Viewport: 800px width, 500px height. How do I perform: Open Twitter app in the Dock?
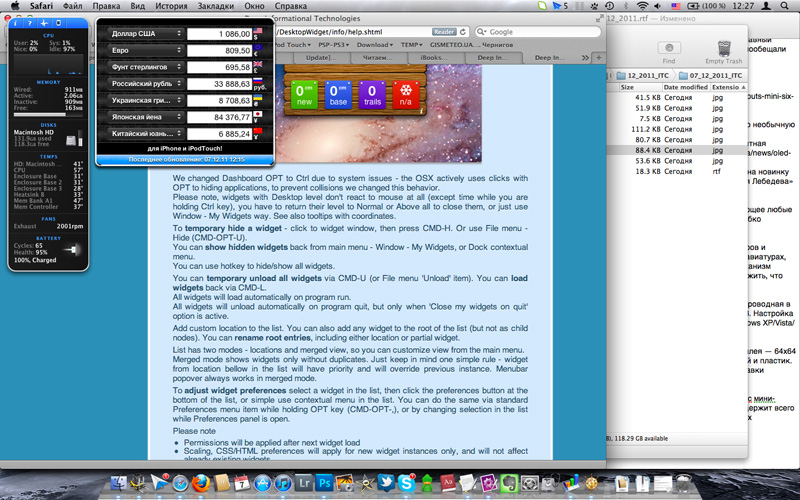click(386, 482)
